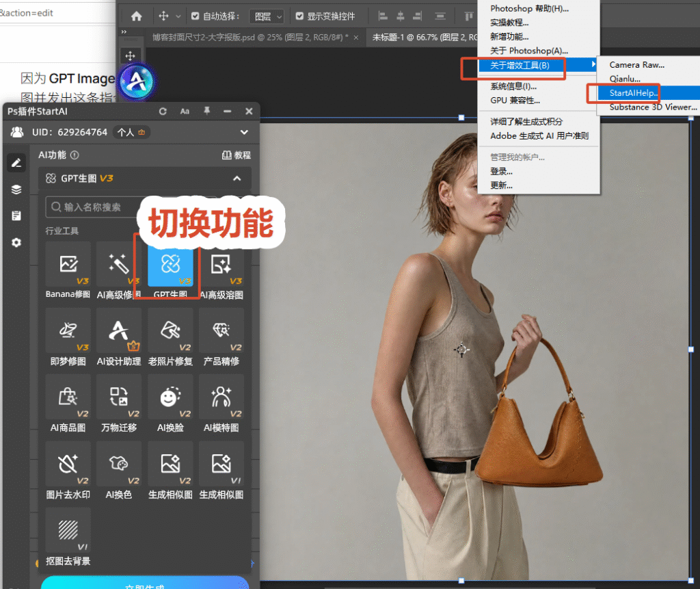Screen dimensions: 700x589
Task: Select the 图片去水印 tool
Action: [x=68, y=471]
